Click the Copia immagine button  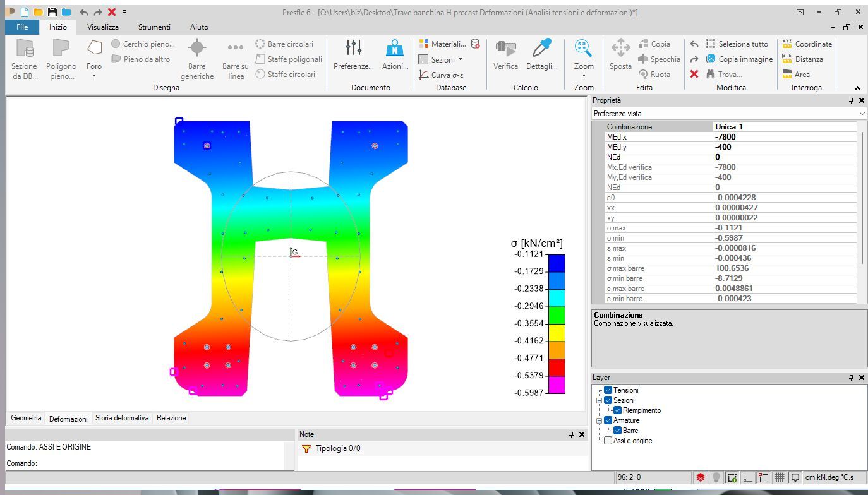click(x=739, y=59)
